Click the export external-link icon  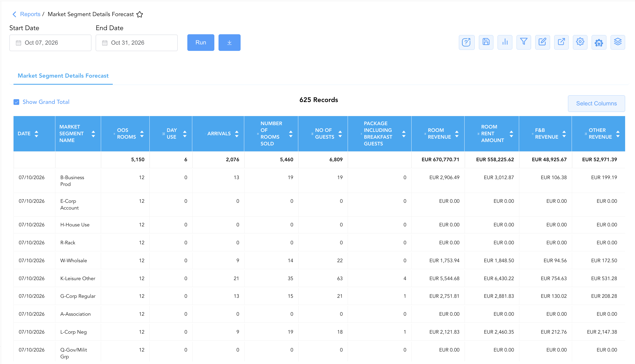pos(561,42)
